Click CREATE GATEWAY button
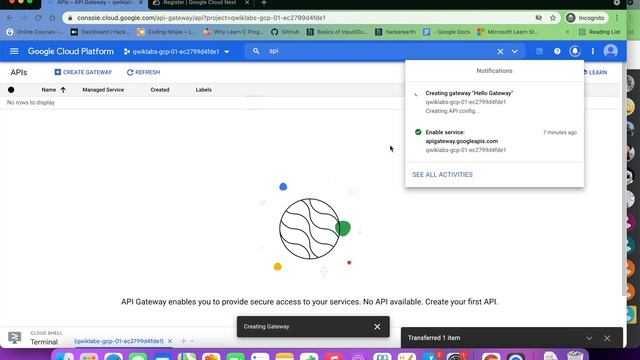The height and width of the screenshot is (360, 640). [x=83, y=72]
